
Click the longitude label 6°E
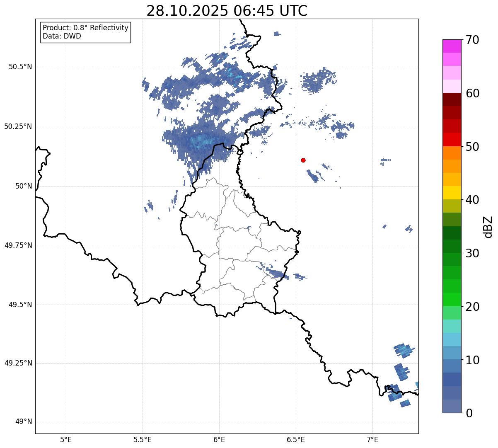(x=219, y=439)
